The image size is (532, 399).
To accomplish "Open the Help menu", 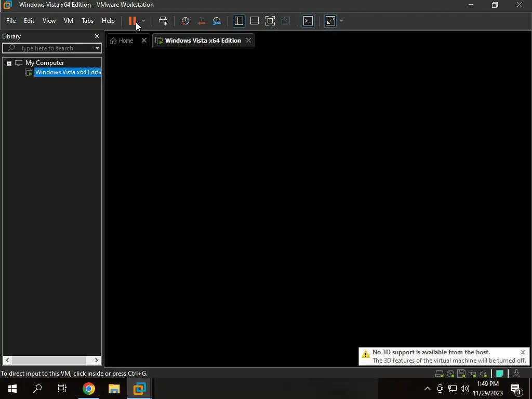I will (x=108, y=21).
